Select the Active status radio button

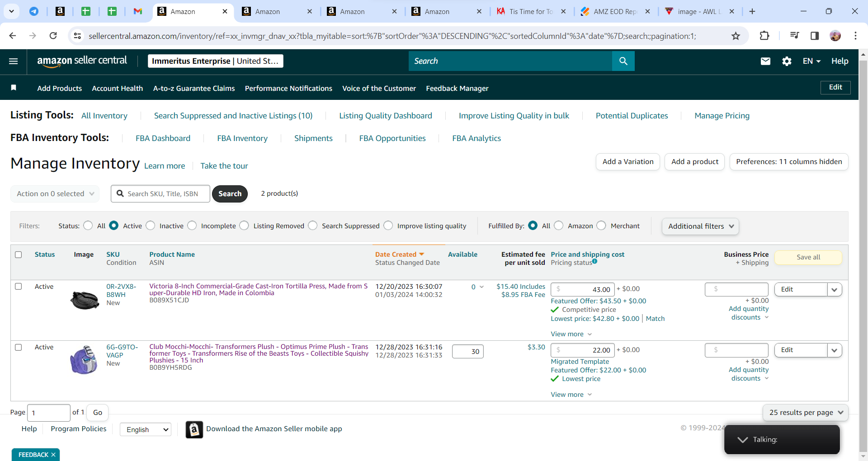[x=114, y=225]
